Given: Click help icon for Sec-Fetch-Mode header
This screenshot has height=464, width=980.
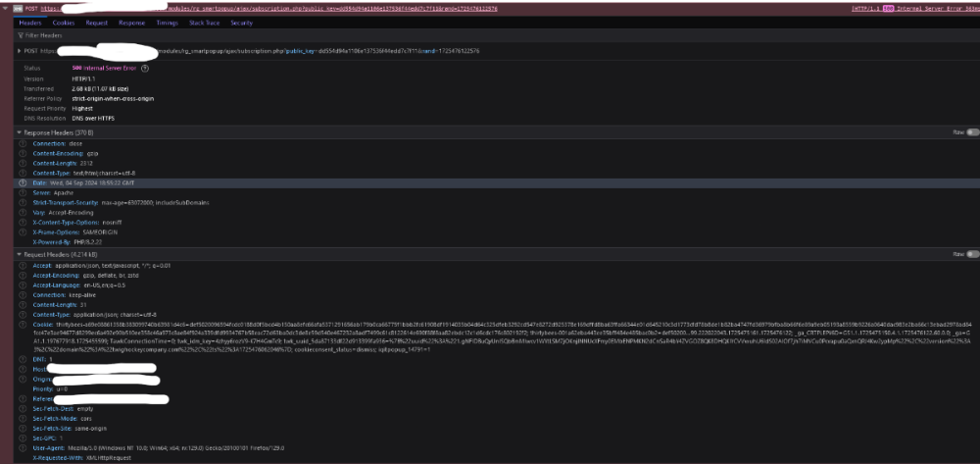Looking at the screenshot, I should click(x=24, y=417).
